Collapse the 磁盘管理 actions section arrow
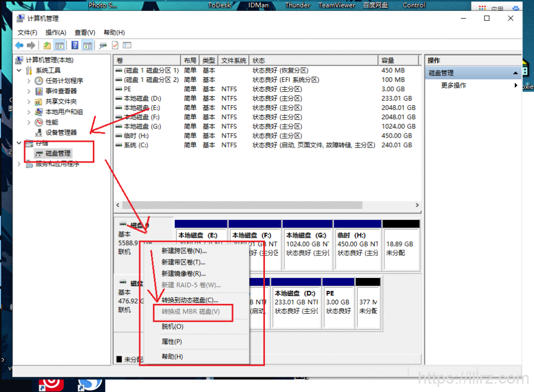Image resolution: width=534 pixels, height=392 pixels. [x=515, y=73]
